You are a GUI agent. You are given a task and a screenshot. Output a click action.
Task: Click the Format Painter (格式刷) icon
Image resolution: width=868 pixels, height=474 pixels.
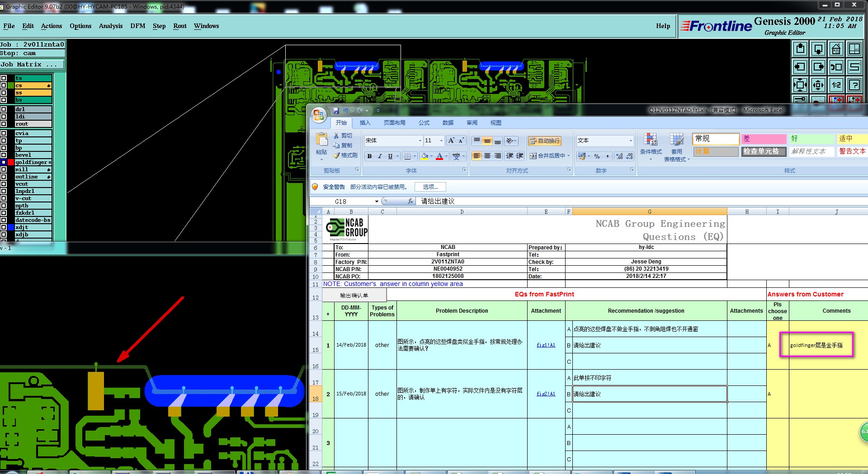coord(336,155)
